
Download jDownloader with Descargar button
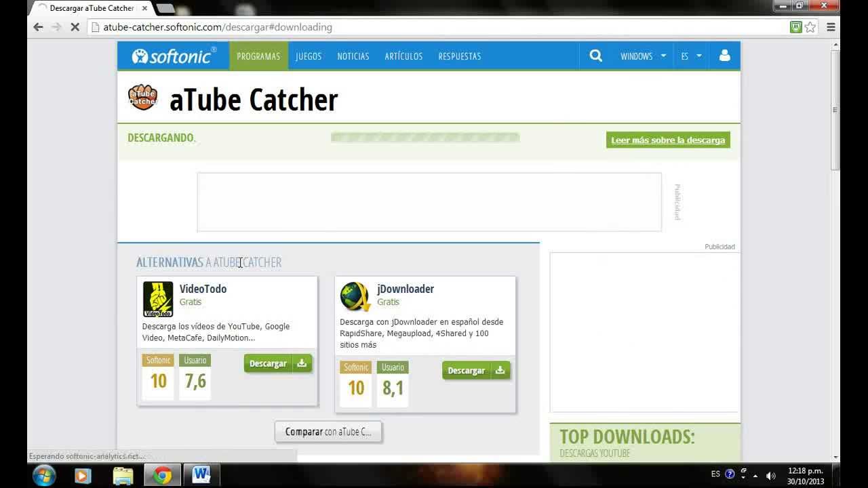pos(476,370)
